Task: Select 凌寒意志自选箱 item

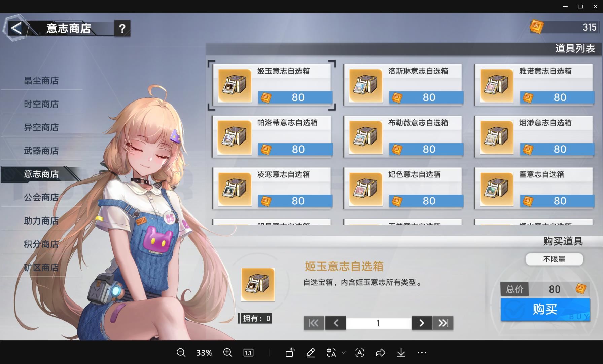Action: point(272,188)
